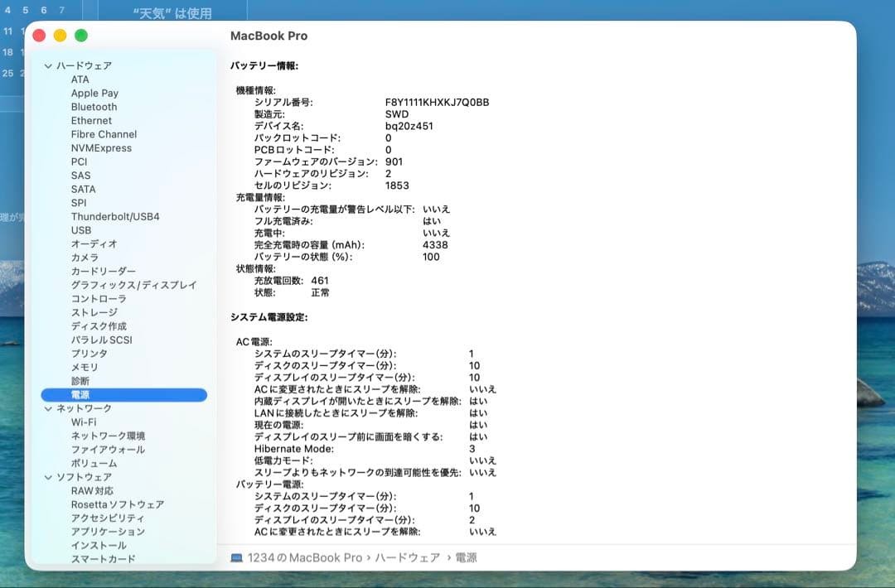Select Apple Pay in the sidebar
This screenshot has height=588, width=895.
point(94,94)
